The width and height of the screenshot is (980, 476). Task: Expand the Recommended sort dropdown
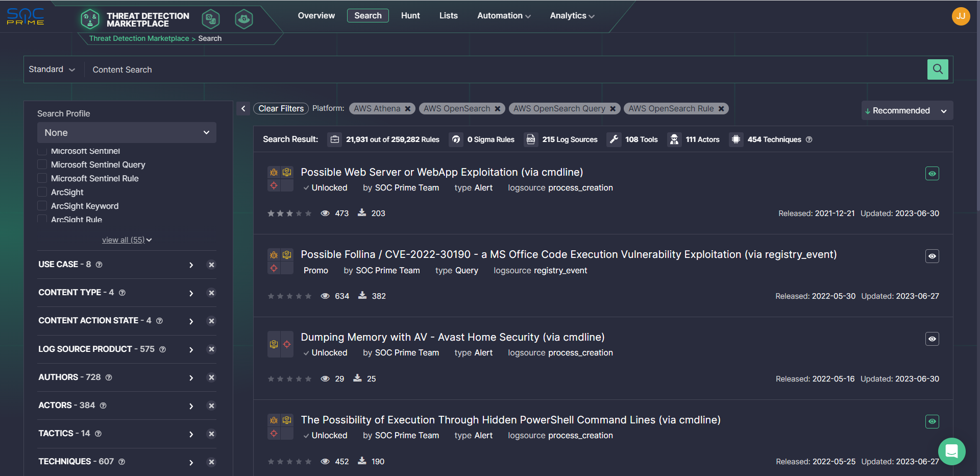pyautogui.click(x=906, y=111)
